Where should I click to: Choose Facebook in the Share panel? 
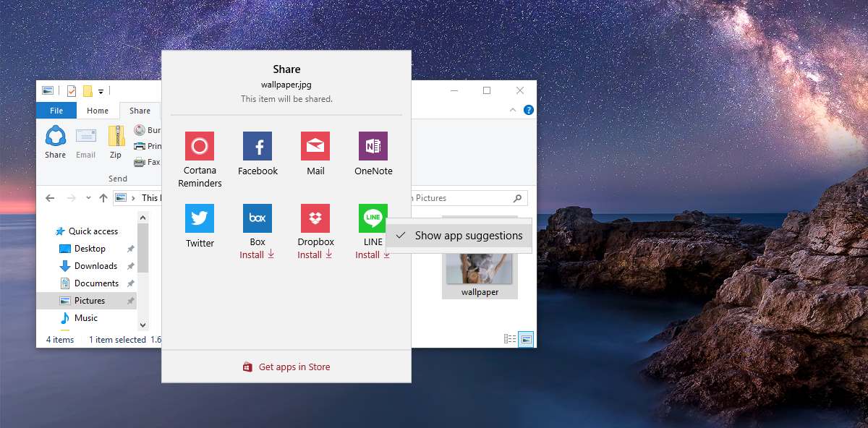pos(258,154)
